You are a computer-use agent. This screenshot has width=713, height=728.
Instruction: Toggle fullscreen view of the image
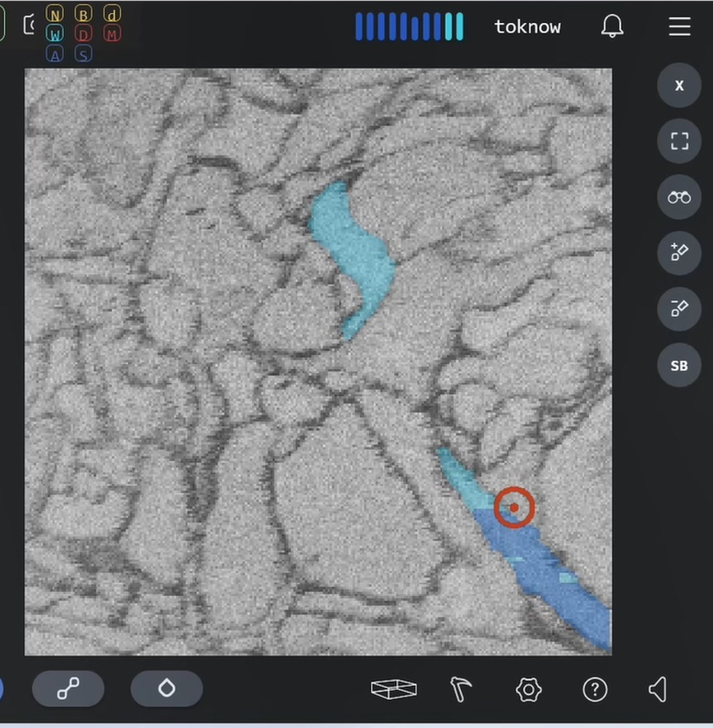tap(679, 141)
